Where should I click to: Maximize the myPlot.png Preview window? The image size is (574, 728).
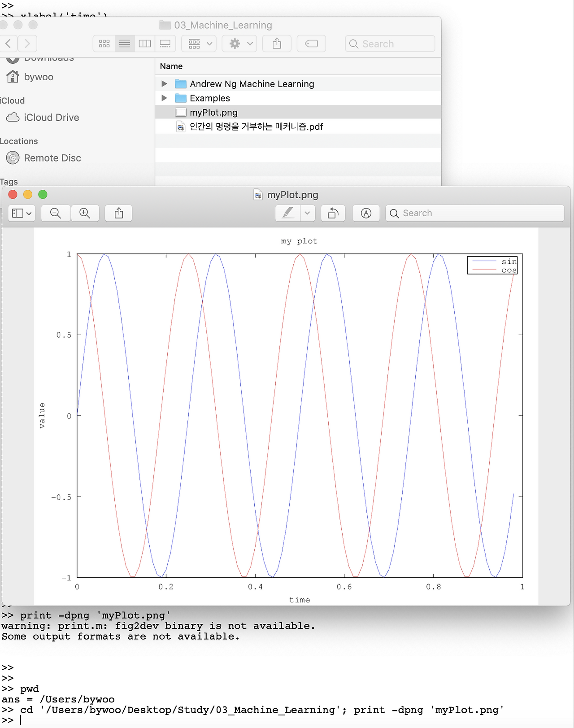tap(43, 194)
